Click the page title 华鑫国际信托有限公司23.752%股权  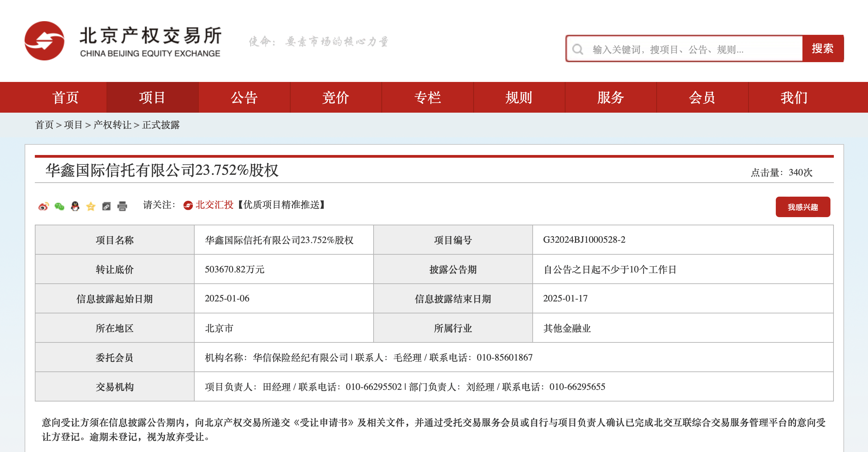click(162, 170)
